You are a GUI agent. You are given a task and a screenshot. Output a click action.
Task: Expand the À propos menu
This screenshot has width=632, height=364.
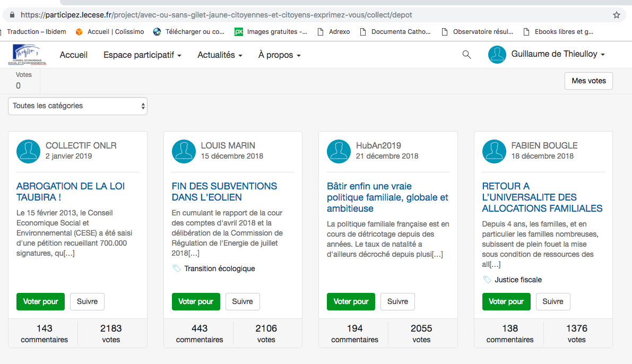[x=279, y=55]
